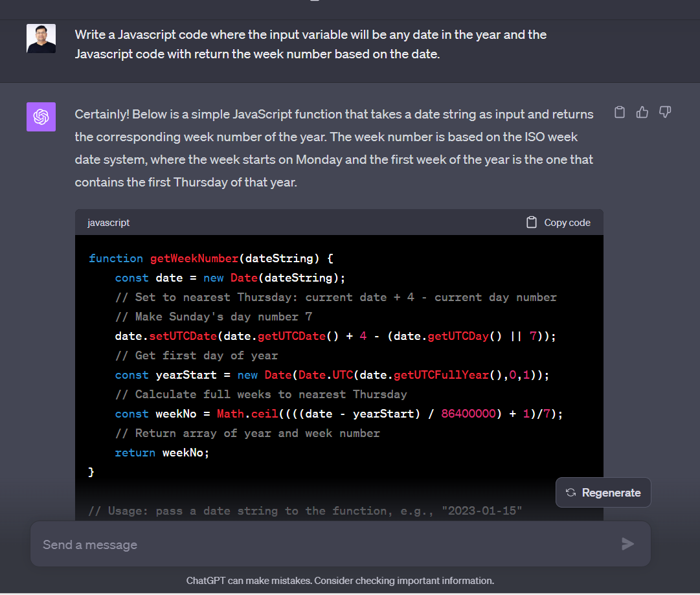Image resolution: width=700 pixels, height=595 pixels.
Task: Click the user prompt text about week number
Action: pyautogui.click(x=311, y=44)
